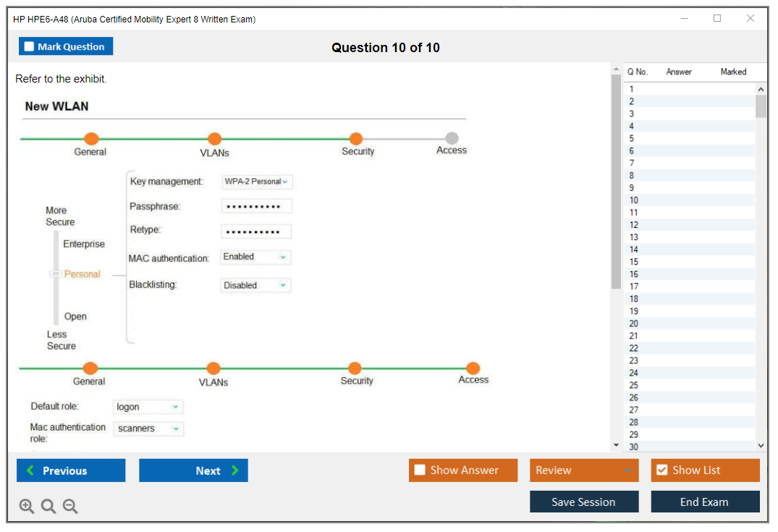
Task: Select question 15 in the list
Action: pyautogui.click(x=634, y=262)
